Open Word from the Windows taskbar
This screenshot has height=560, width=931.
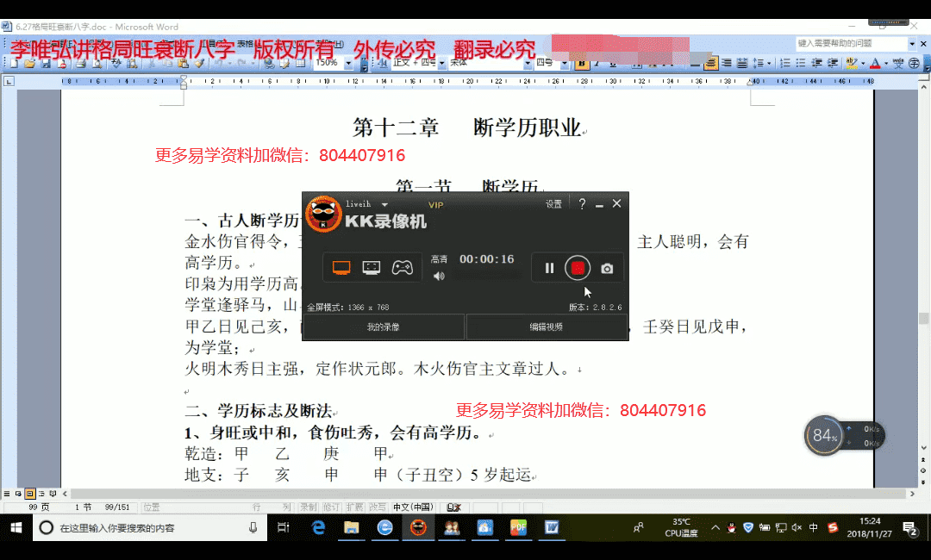click(x=552, y=527)
